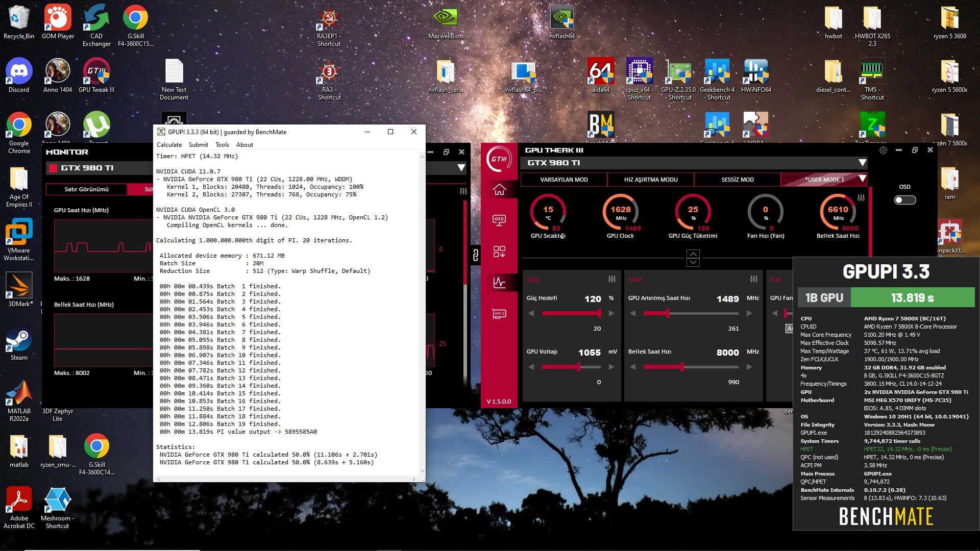Image resolution: width=980 pixels, height=551 pixels.
Task: Open OSD settings in GPU Tweak sidebar
Action: (499, 220)
